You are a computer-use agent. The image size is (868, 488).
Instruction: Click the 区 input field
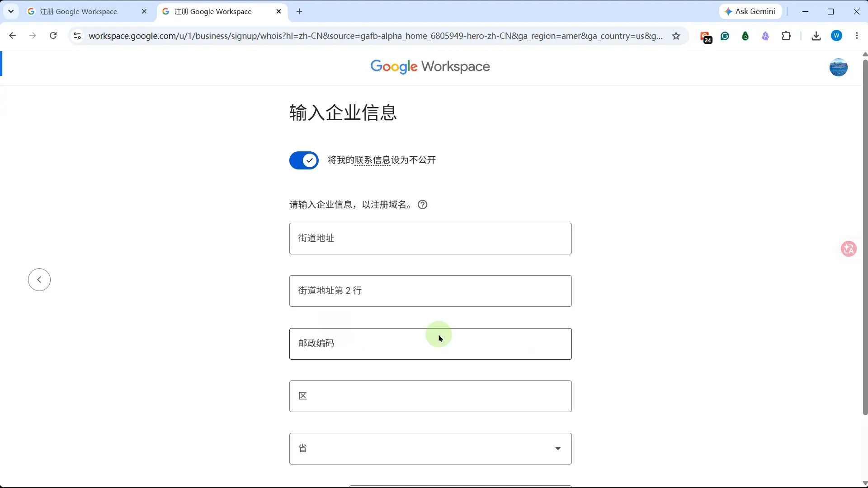point(430,396)
